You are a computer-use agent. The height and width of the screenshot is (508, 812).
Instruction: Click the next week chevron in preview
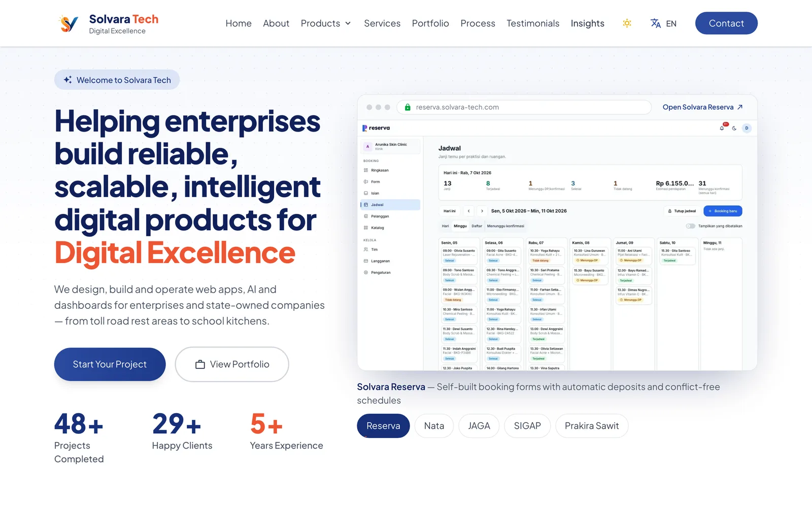point(482,211)
